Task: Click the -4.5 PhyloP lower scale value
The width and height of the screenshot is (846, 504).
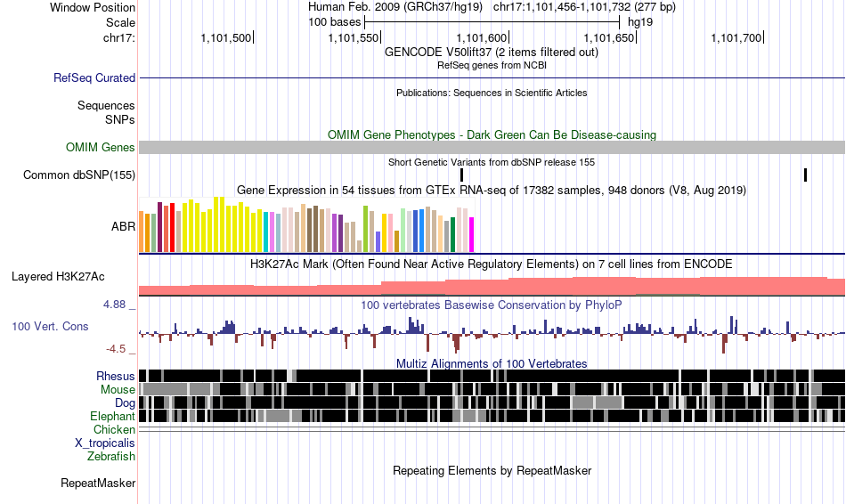Action: point(116,349)
